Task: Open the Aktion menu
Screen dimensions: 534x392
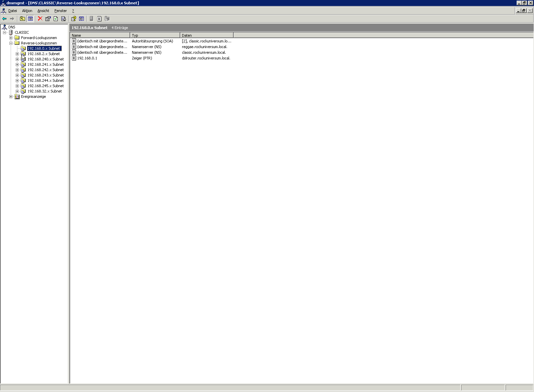Action: 27,11
